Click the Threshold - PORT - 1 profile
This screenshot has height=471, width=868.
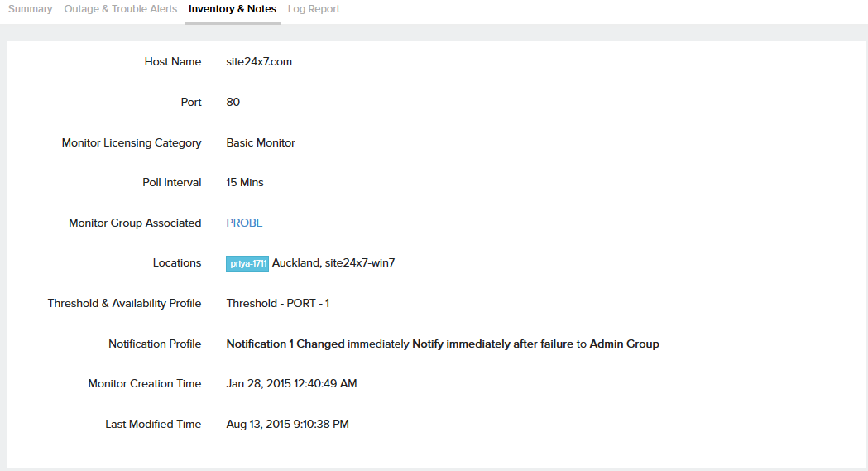[x=278, y=303]
